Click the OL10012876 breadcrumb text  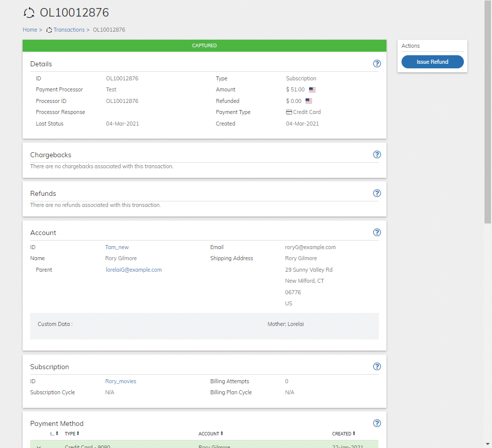pos(109,30)
